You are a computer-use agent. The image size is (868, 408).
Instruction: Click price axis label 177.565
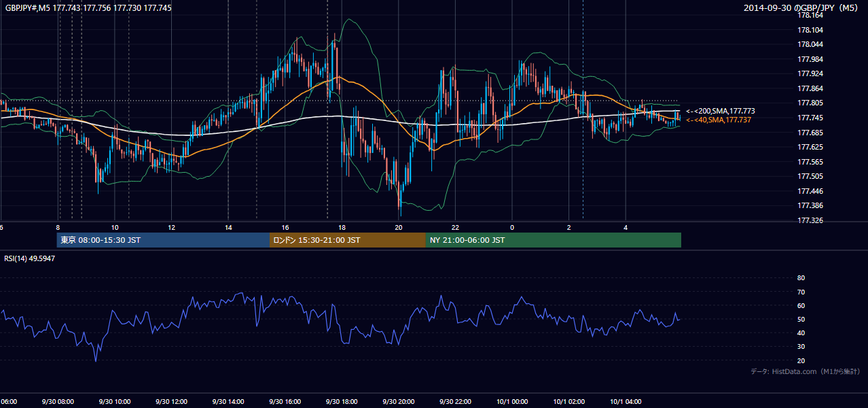(x=810, y=162)
